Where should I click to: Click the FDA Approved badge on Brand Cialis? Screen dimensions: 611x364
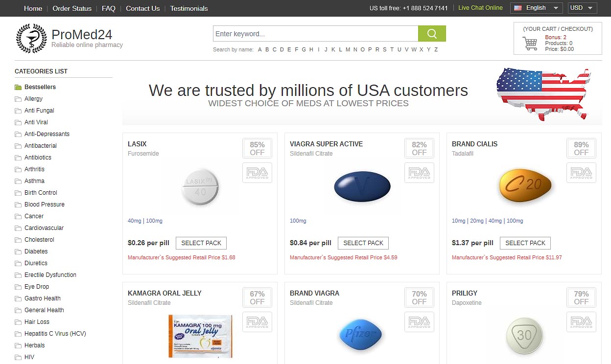coord(581,173)
